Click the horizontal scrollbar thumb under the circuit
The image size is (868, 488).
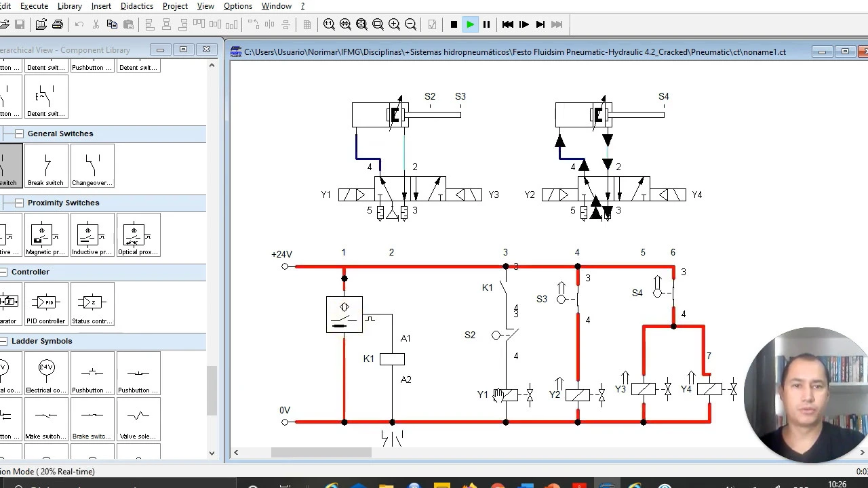point(321,453)
